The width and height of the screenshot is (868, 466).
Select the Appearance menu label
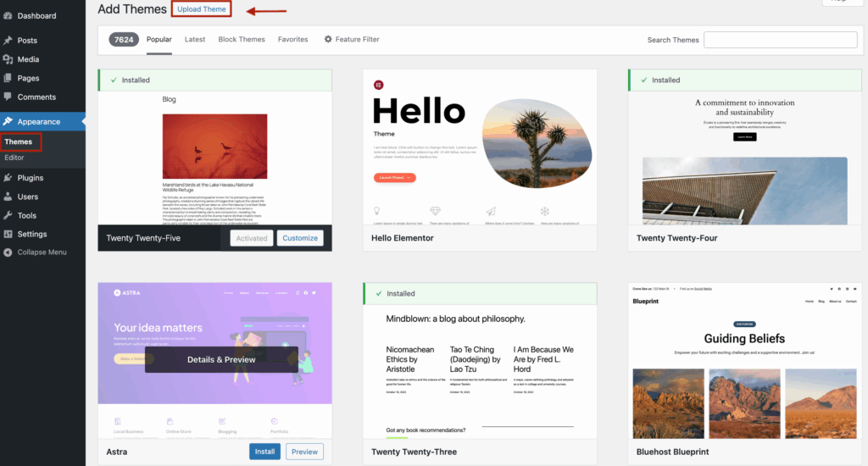39,121
